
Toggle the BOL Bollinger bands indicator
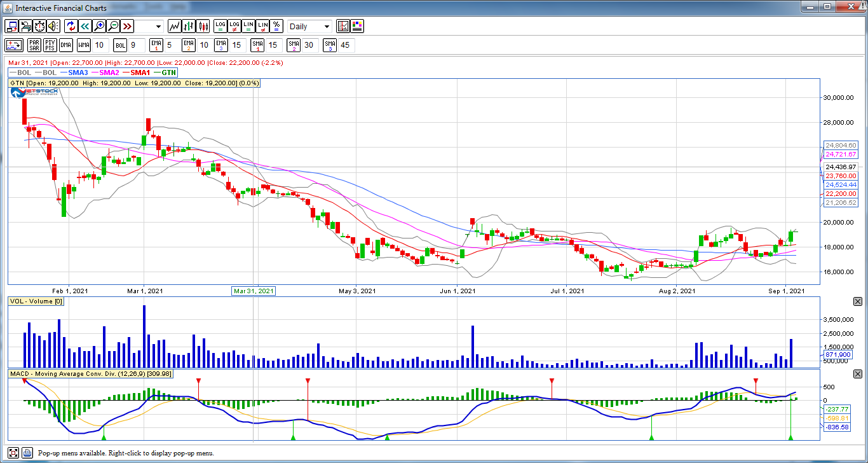coord(120,45)
